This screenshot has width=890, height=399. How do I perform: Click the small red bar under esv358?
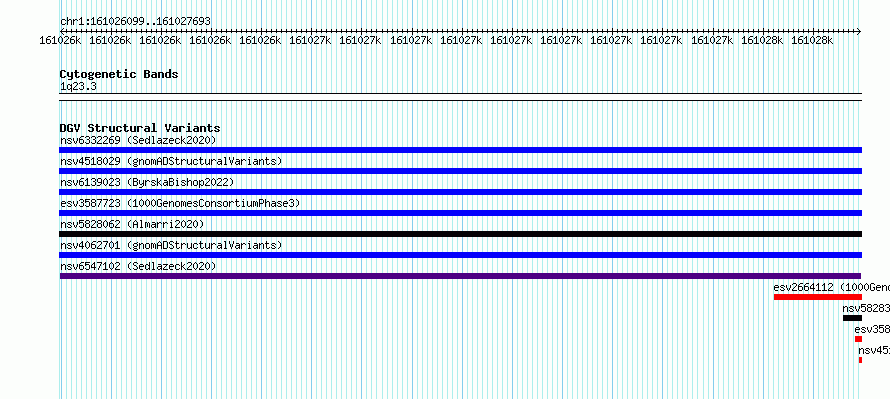pyautogui.click(x=858, y=339)
